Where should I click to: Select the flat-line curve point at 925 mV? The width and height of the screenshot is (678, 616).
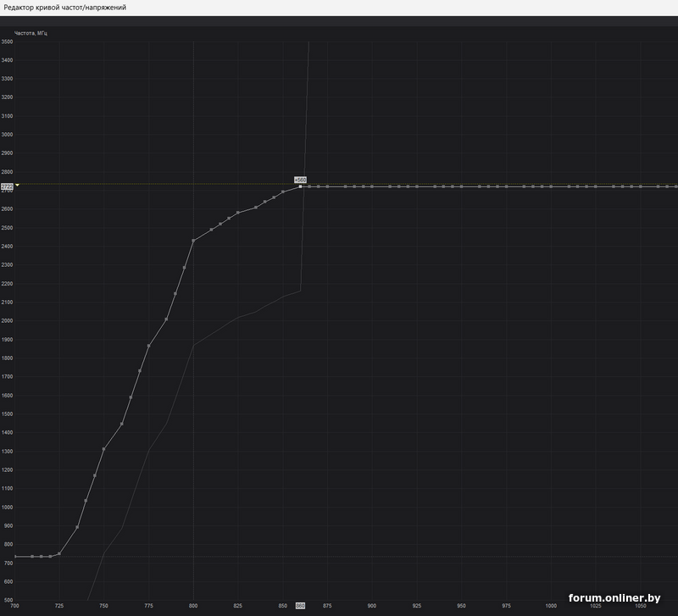[x=417, y=186]
